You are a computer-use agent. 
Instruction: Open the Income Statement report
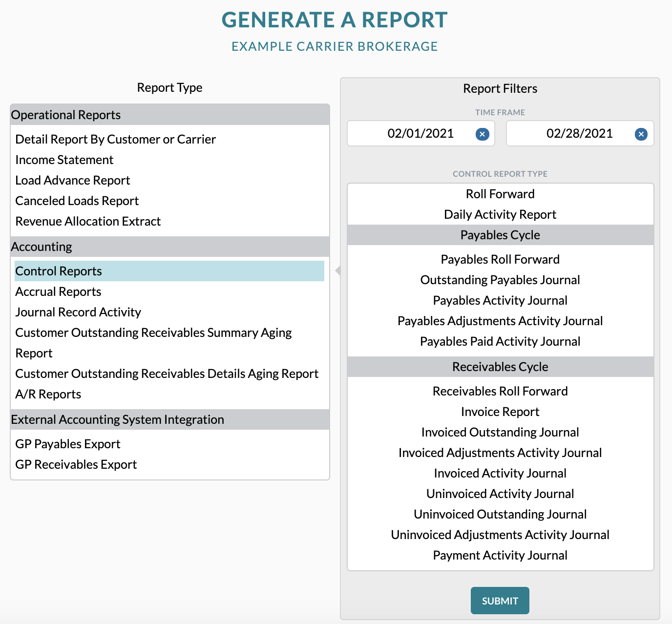(x=64, y=160)
